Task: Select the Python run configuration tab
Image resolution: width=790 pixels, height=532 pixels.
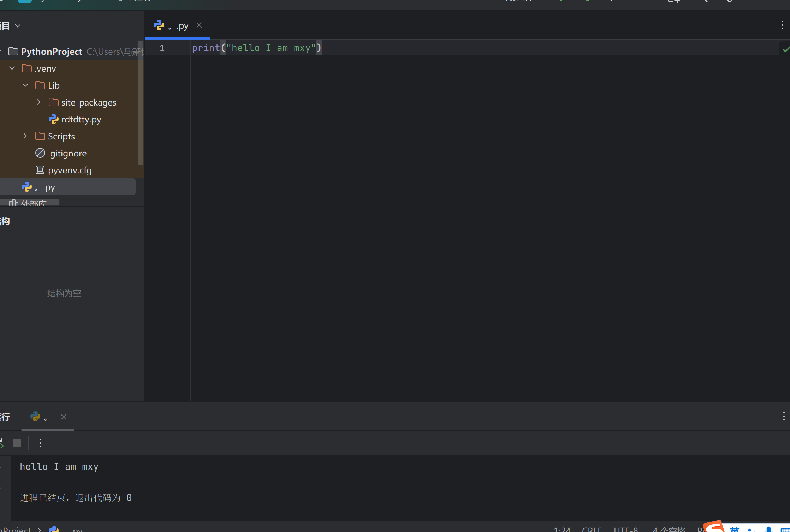Action: 40,417
